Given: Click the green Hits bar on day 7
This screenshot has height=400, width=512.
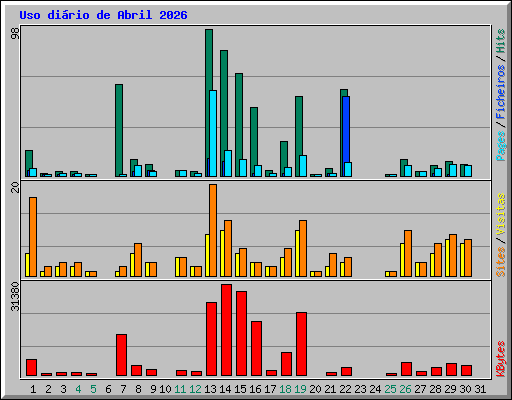Looking at the screenshot, I should click(119, 130).
